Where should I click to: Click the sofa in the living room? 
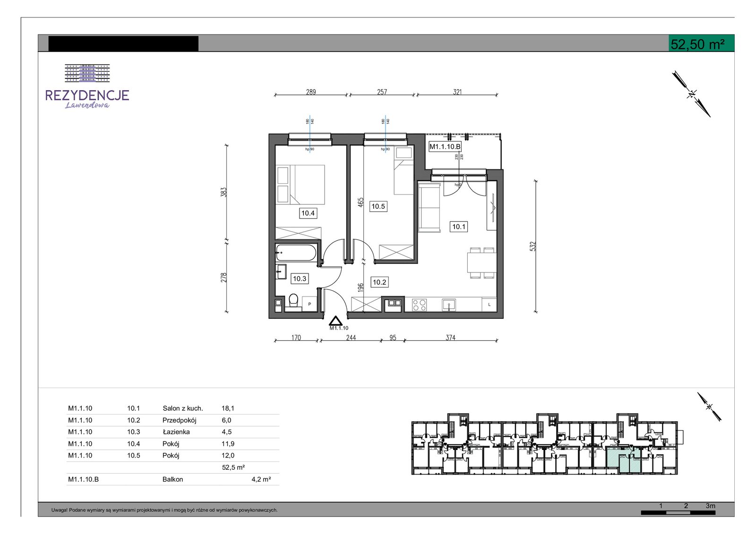coord(430,208)
